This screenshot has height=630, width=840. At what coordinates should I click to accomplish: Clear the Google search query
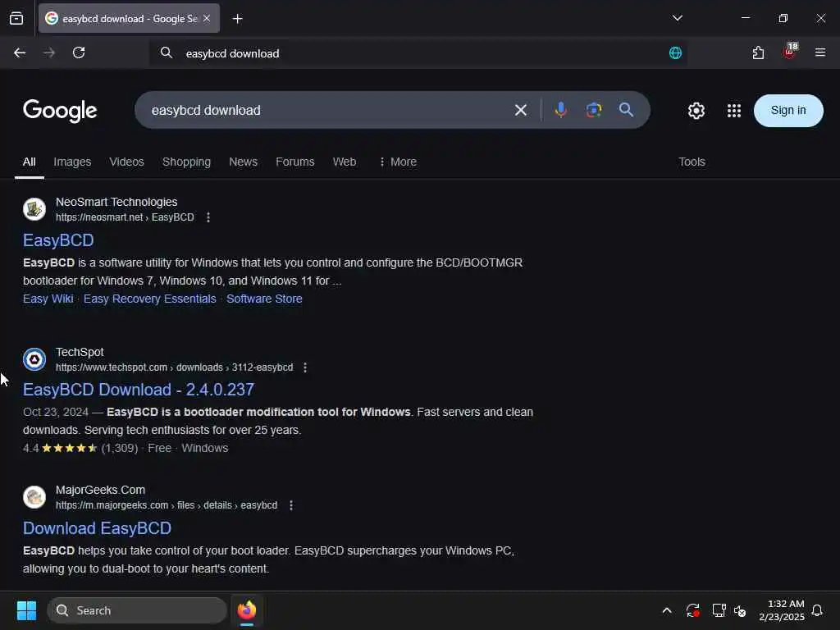(x=520, y=111)
